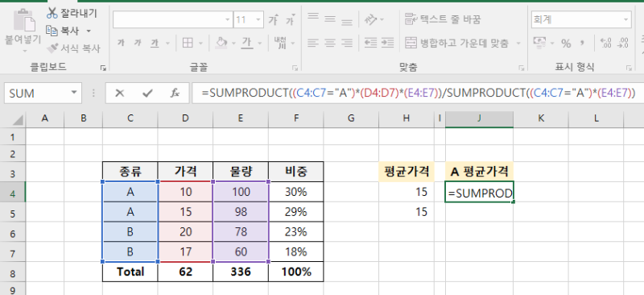Screen dimensions: 644x295
Task: Apply the percent style % format
Action: 566,44
